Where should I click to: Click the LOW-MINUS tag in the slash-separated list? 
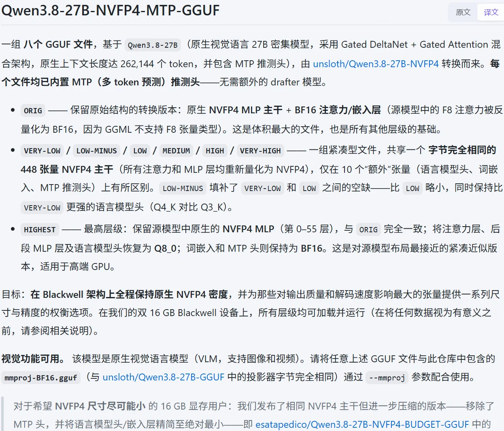(96, 151)
